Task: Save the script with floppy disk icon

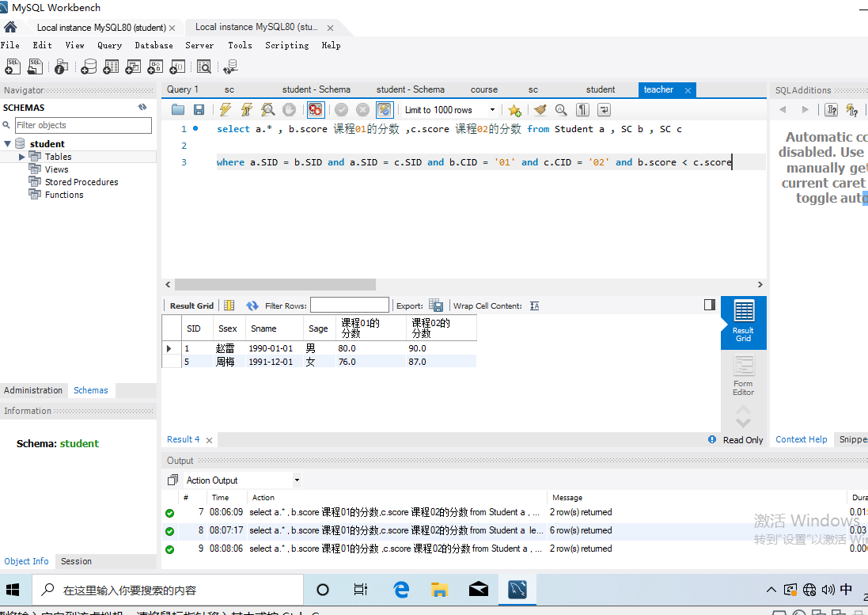Action: point(199,109)
